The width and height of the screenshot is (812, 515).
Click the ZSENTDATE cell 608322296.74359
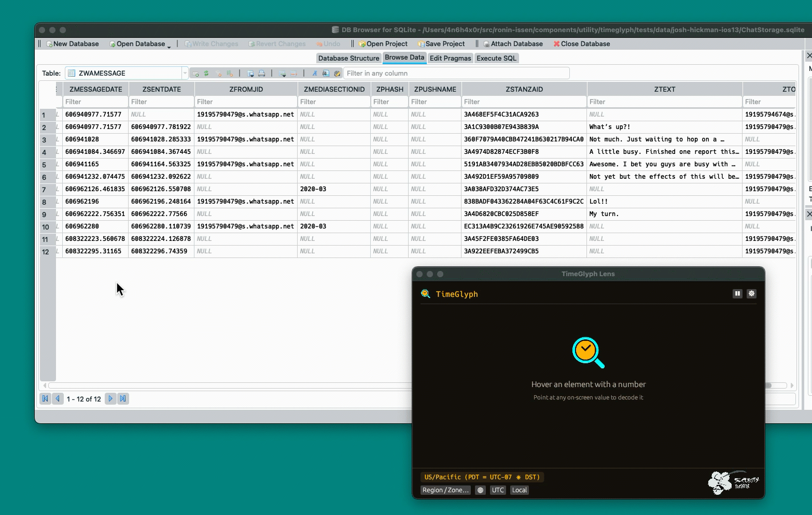(x=162, y=251)
